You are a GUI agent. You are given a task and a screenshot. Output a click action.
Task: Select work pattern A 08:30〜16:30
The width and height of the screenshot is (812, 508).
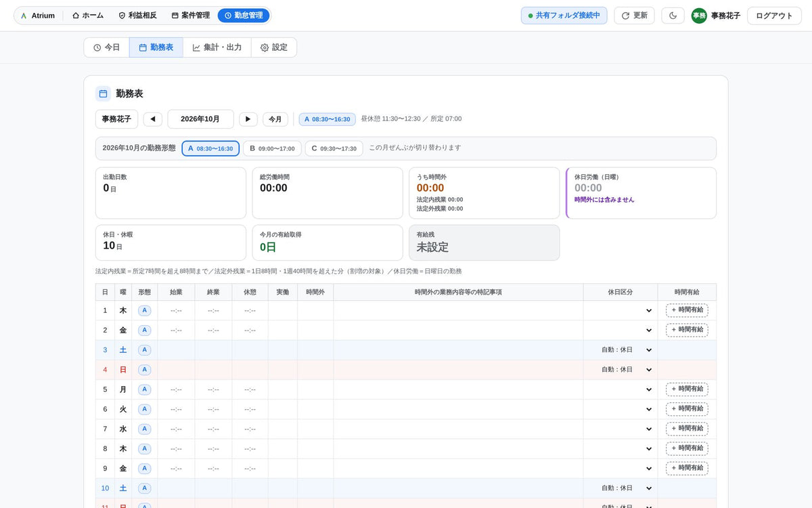pos(210,148)
